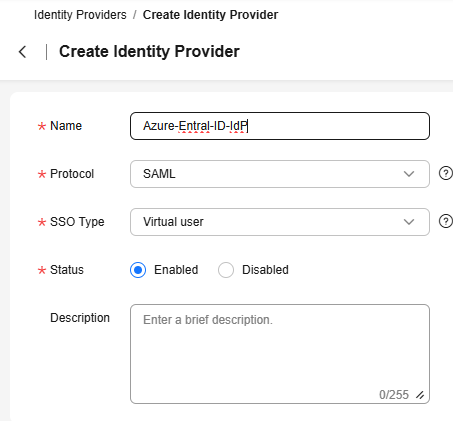453x421 pixels.
Task: Click the 0/255 character counter
Action: 394,395
